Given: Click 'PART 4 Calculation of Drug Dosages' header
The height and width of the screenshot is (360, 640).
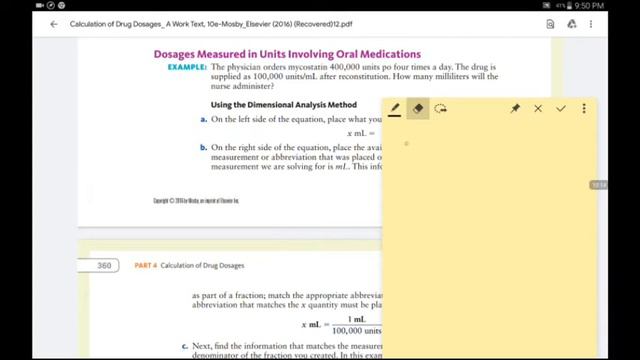Looking at the screenshot, I should click(x=189, y=265).
